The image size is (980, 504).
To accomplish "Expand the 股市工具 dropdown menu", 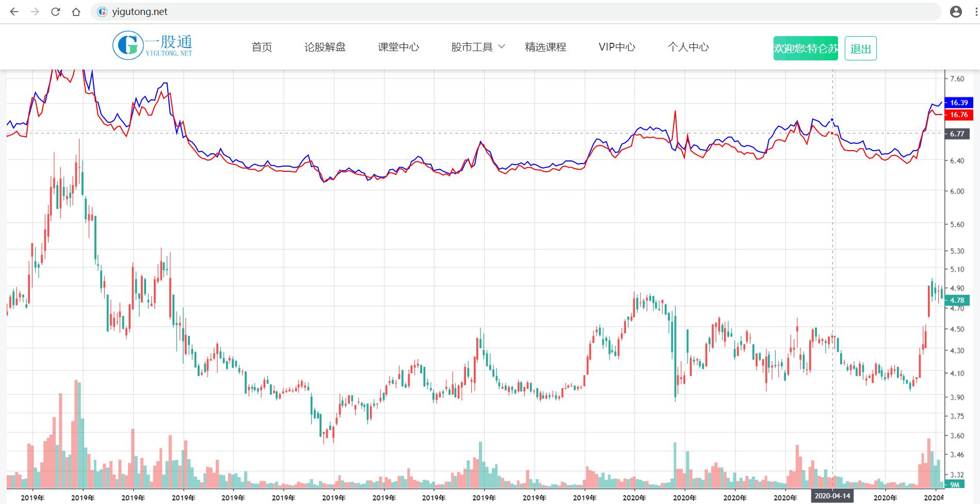I will pyautogui.click(x=475, y=47).
